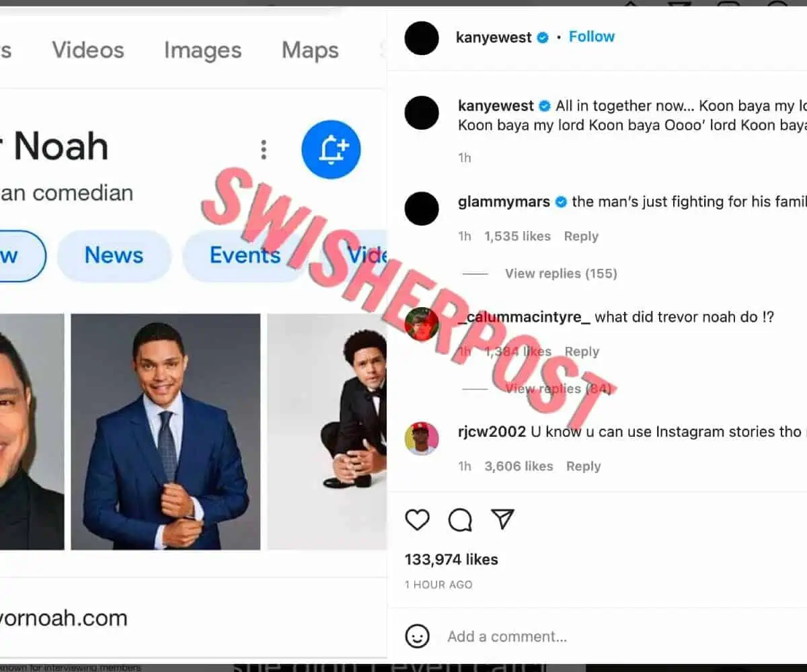Open the three-dot options menu

point(264,149)
